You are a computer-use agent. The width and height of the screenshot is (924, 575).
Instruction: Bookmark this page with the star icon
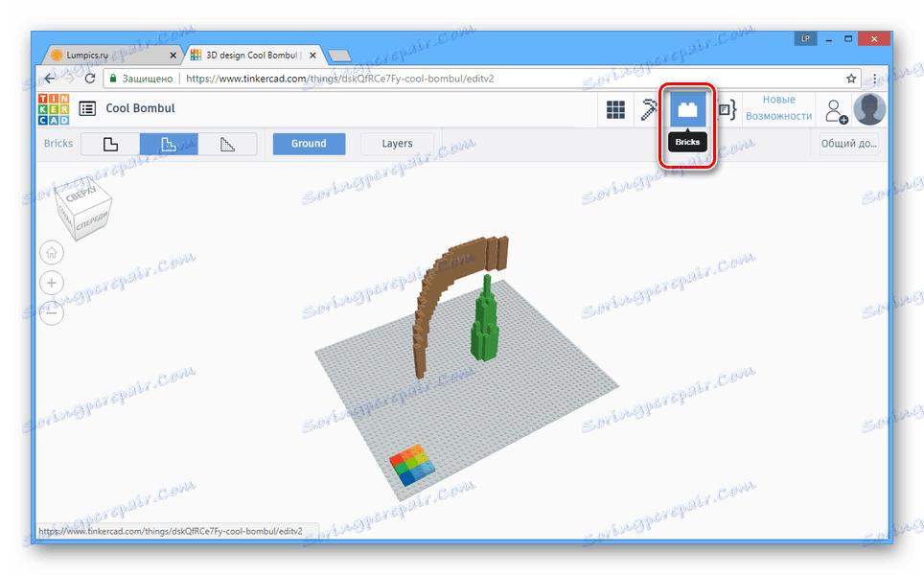pos(851,79)
